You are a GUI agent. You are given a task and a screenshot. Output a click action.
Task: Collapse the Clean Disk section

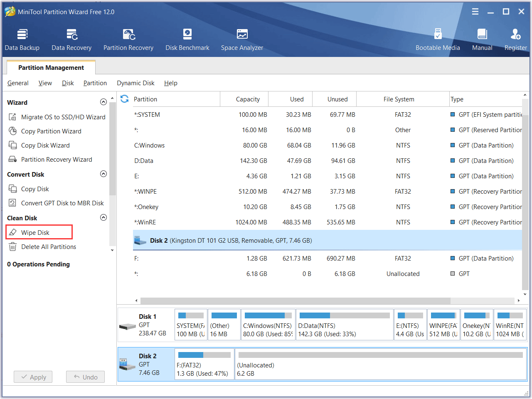click(103, 218)
